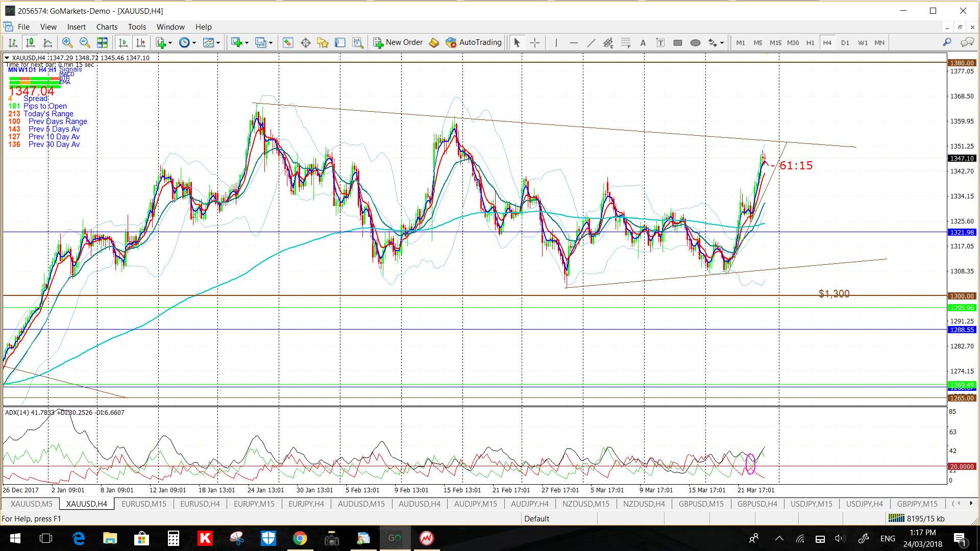Screen dimensions: 980x551
Task: Open the Data Window crosshair-target icon
Action: pos(305,43)
